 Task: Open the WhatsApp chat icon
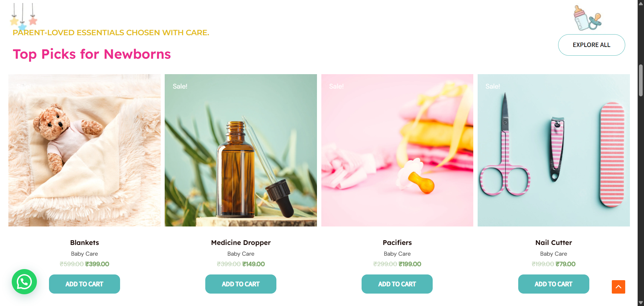click(24, 282)
